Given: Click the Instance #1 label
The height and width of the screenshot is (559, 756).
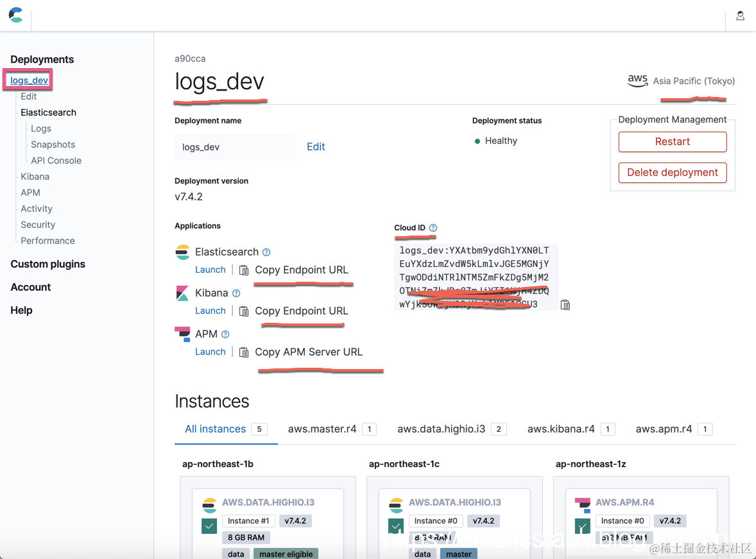Looking at the screenshot, I should pos(248,521).
